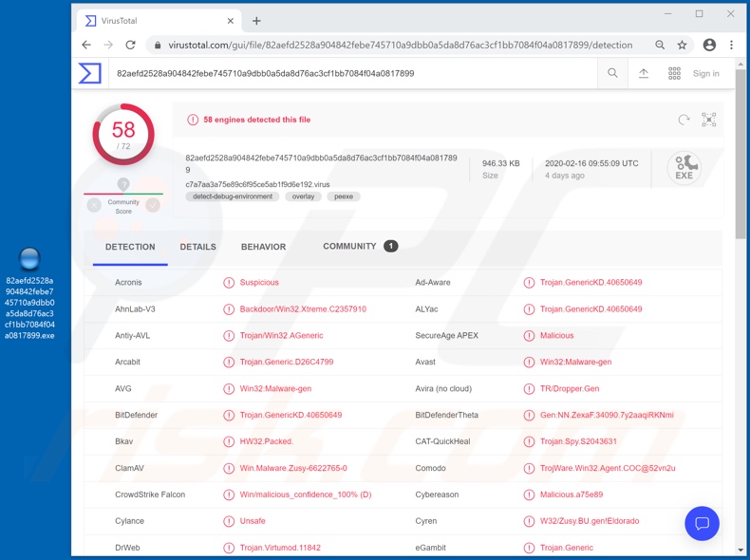Click the peexe tag
The image size is (750, 560).
[x=344, y=196]
